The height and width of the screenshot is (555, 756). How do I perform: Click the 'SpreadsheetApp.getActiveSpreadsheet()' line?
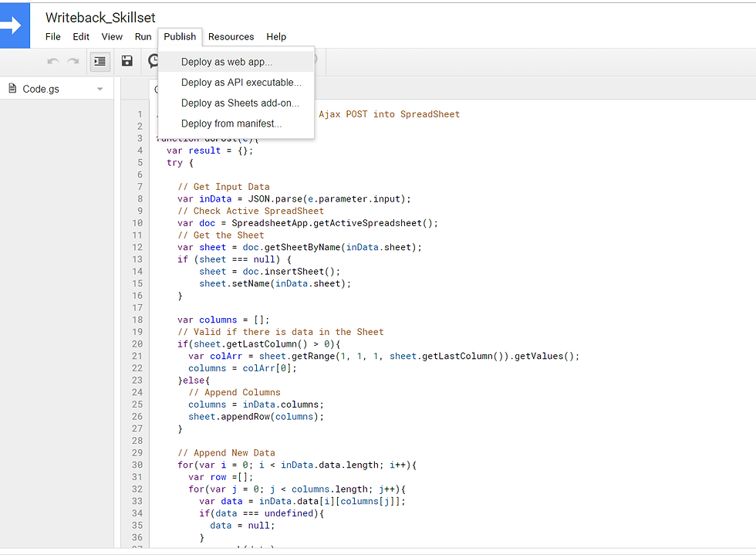click(308, 223)
